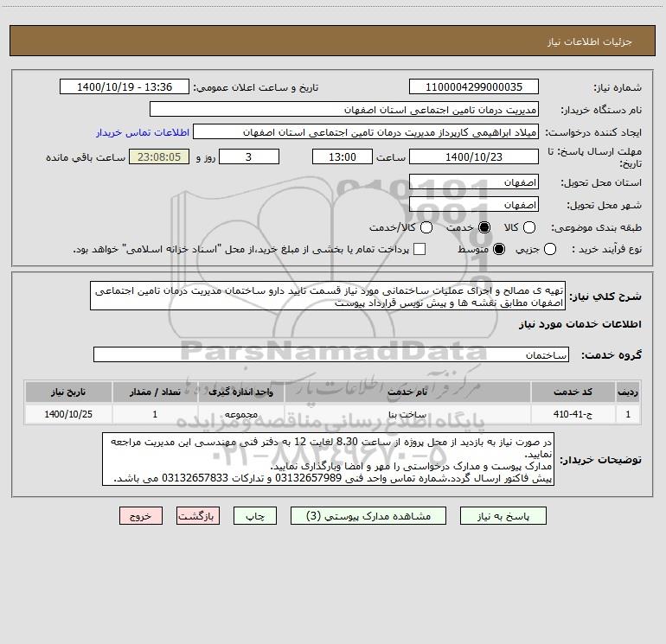Click unit cell مجموعه
The height and width of the screenshot is (644, 666).
240,414
